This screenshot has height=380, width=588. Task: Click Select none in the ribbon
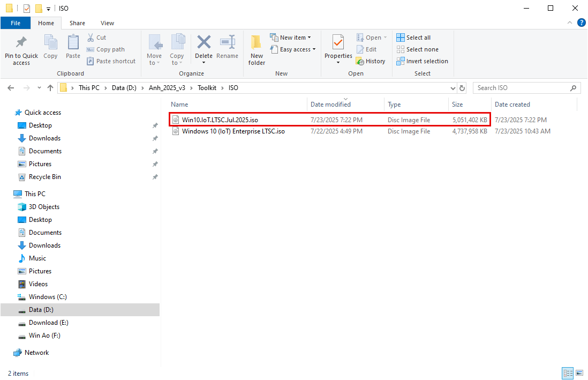click(x=417, y=49)
